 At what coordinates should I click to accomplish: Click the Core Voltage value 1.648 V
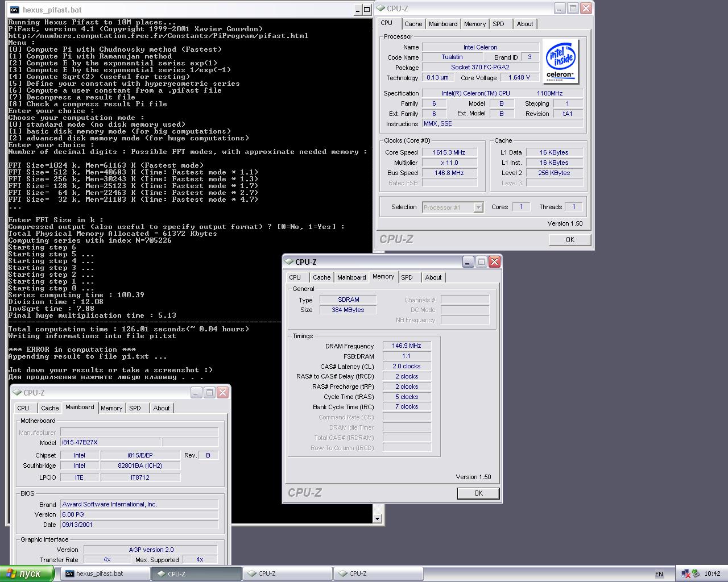point(519,77)
